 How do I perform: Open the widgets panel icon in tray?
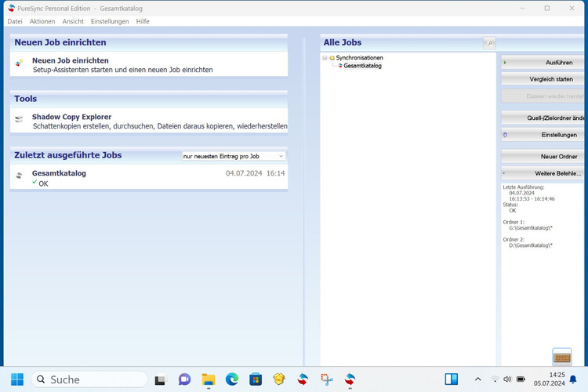point(451,379)
